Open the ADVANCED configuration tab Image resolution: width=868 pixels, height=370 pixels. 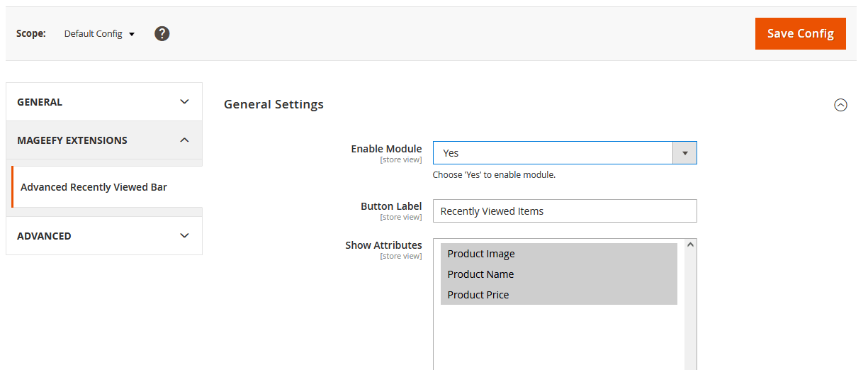coord(44,236)
